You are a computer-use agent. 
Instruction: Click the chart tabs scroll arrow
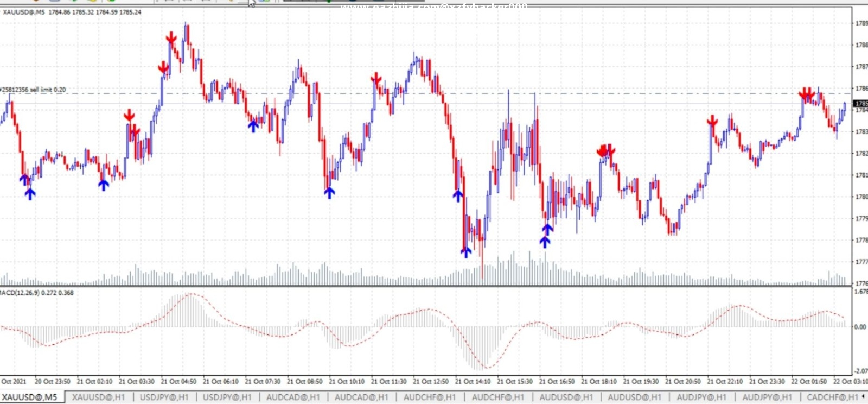pos(863,397)
